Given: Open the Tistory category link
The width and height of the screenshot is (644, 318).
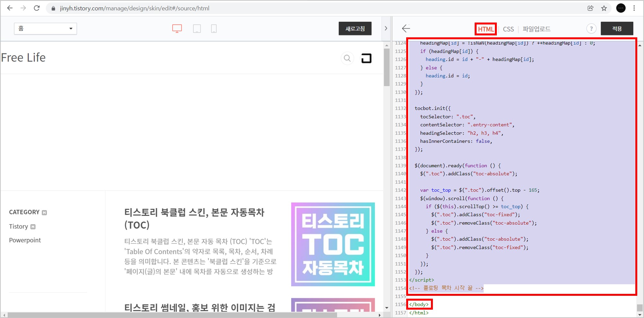Looking at the screenshot, I should pyautogui.click(x=18, y=226).
